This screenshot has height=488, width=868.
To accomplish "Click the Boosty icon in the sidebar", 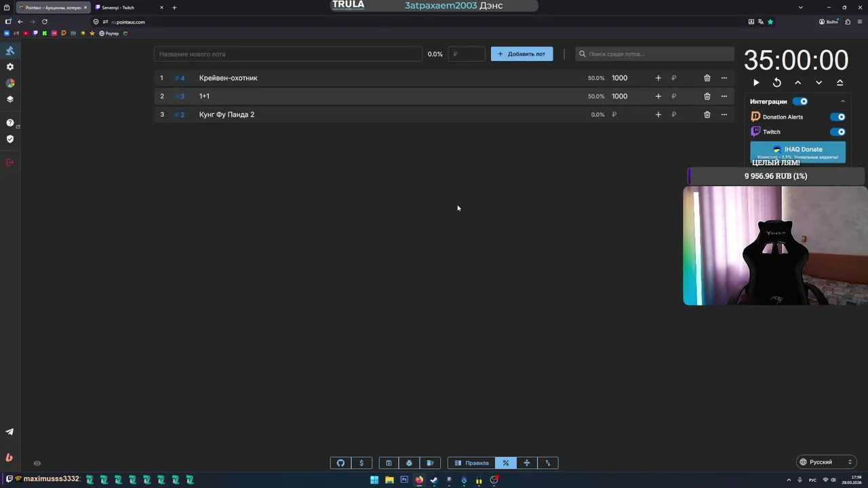I will (10, 457).
